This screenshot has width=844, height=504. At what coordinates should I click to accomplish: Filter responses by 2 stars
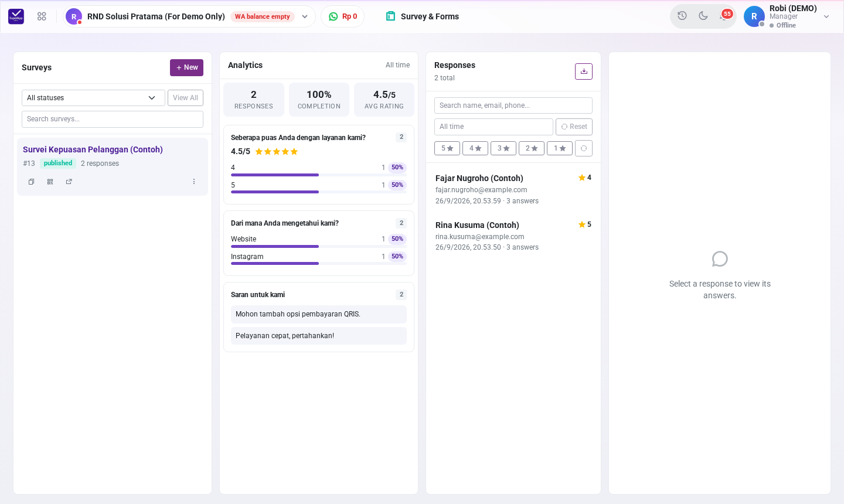tap(532, 148)
